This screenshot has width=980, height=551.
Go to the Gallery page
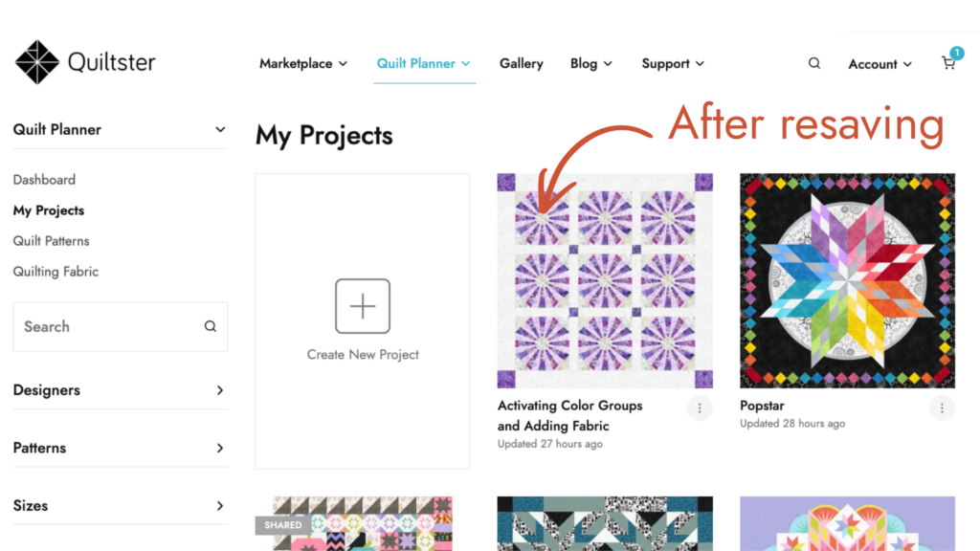click(521, 63)
